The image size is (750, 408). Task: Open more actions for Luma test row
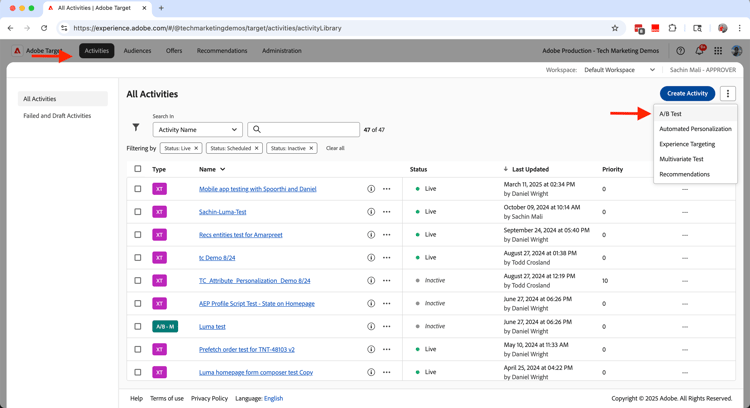pyautogui.click(x=387, y=326)
